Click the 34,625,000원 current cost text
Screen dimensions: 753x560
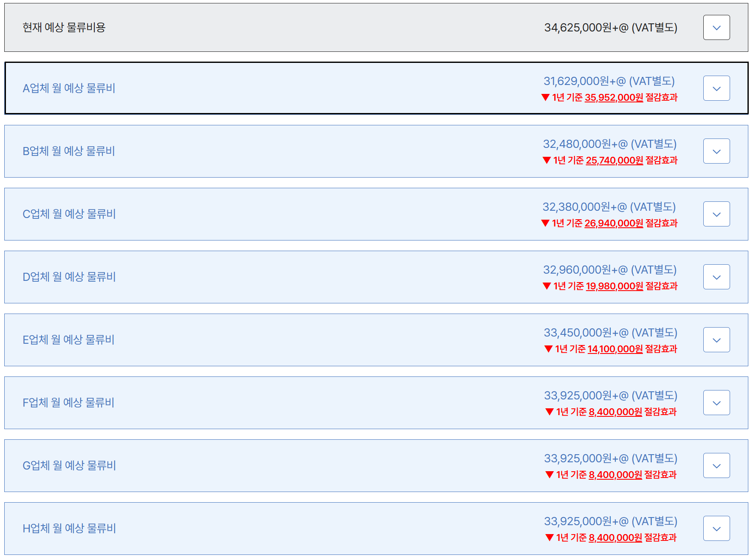pos(610,28)
